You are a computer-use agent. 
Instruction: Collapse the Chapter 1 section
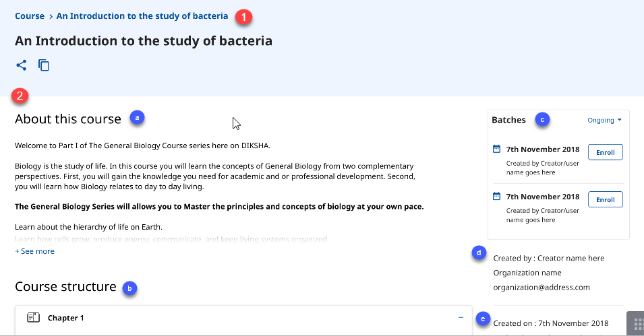coord(461,317)
